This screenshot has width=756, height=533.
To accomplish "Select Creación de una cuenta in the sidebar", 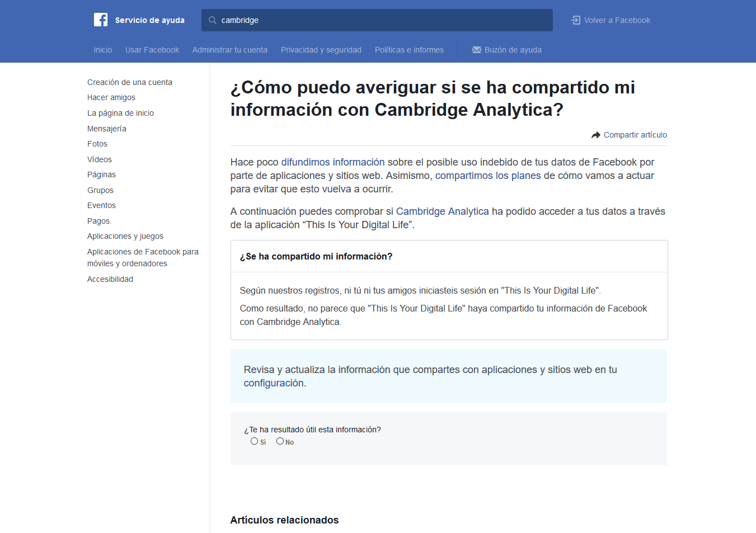I will click(x=129, y=82).
